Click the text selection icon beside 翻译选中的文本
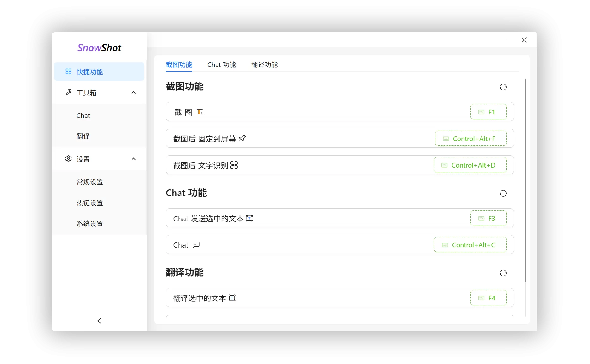Viewport: 590px width, 364px height. click(232, 298)
